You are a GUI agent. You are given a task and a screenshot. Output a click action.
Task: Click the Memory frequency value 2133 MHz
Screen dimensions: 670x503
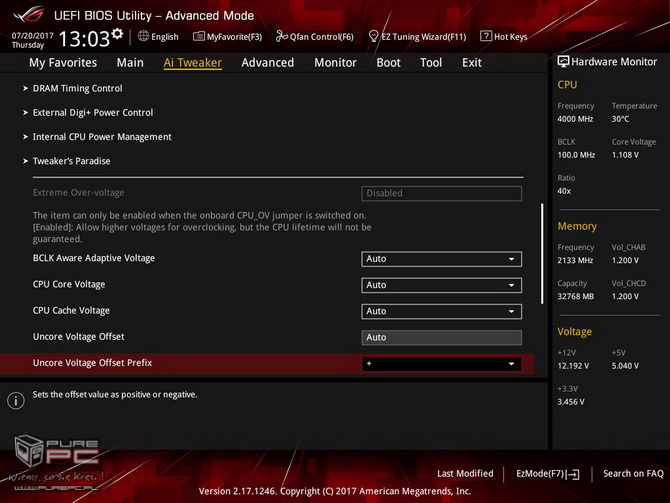coord(575,261)
